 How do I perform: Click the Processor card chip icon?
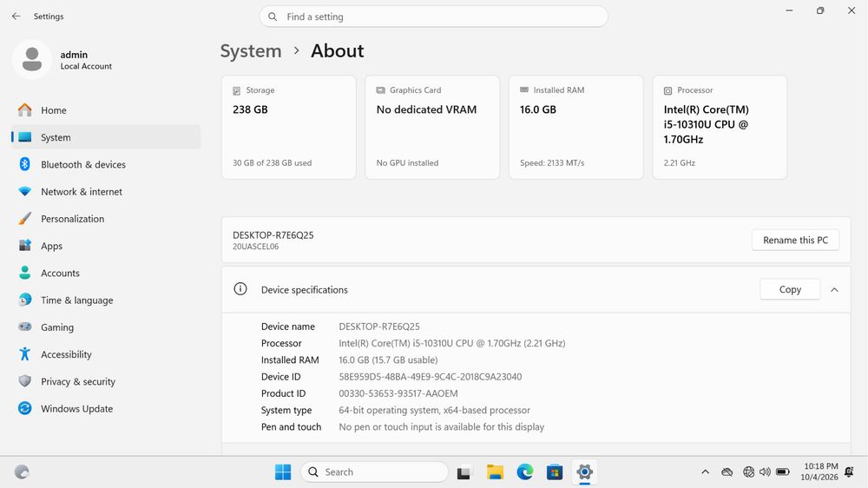(x=667, y=90)
